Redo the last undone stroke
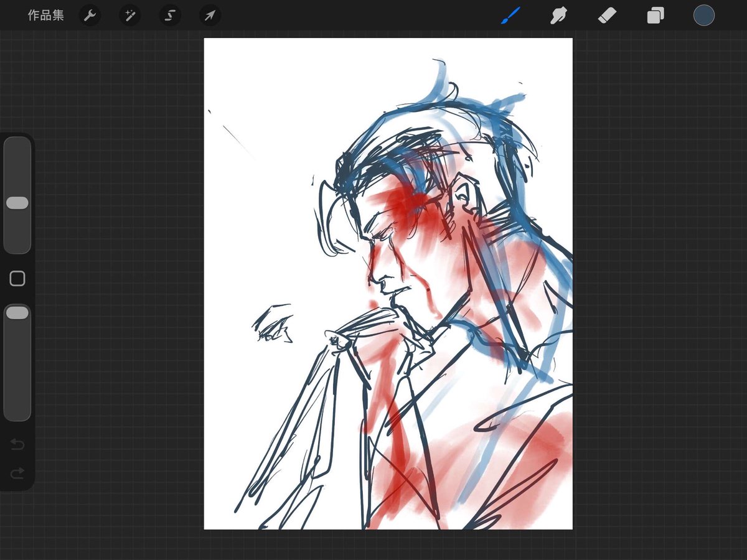747x560 pixels. click(x=17, y=474)
